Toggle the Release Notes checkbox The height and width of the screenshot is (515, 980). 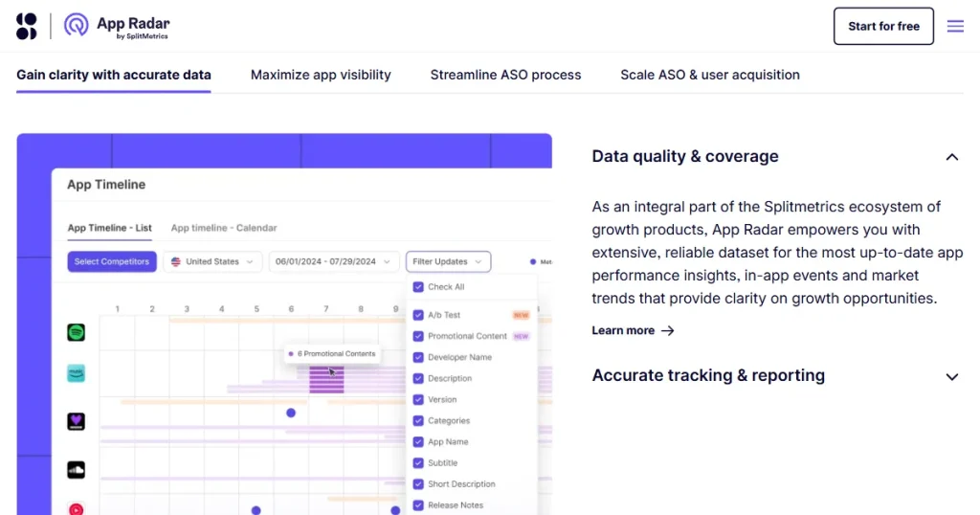pyautogui.click(x=418, y=505)
